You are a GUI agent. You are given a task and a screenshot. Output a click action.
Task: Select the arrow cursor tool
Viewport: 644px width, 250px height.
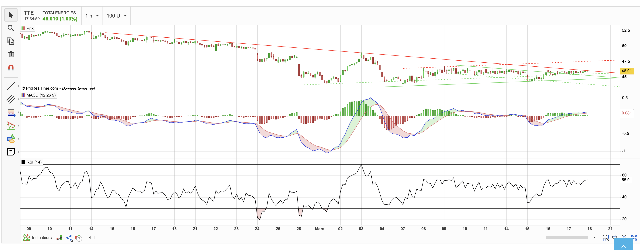click(11, 15)
